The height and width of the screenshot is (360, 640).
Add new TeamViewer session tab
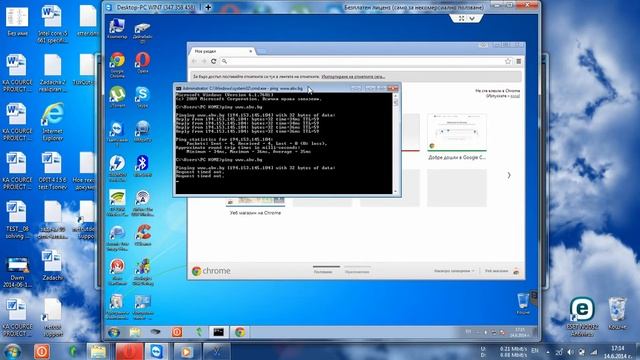pos(208,7)
